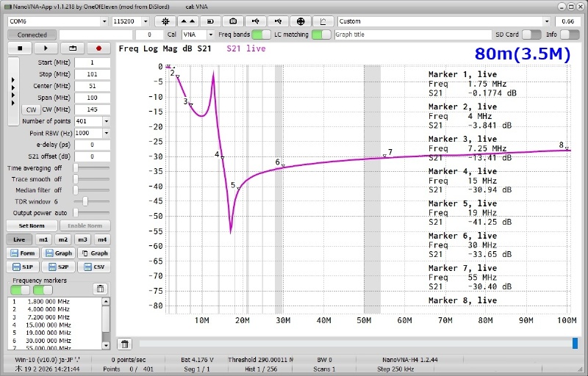Select the m1 memory trace tab
The image size is (588, 376).
click(x=44, y=239)
